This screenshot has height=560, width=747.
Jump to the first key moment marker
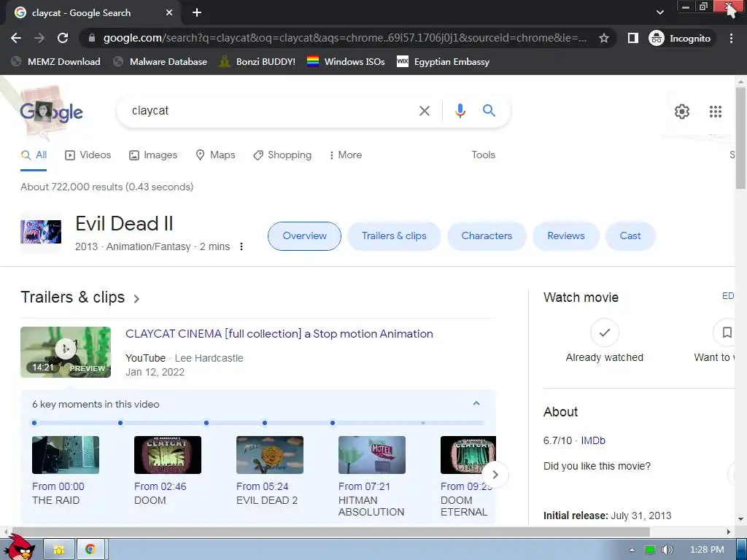[x=34, y=423]
